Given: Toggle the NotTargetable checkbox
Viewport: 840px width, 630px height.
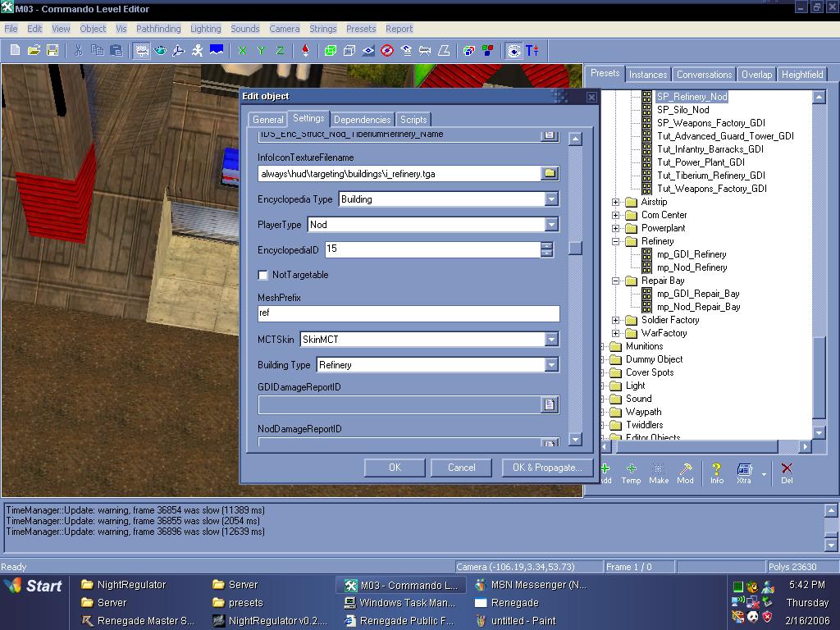Looking at the screenshot, I should click(263, 275).
